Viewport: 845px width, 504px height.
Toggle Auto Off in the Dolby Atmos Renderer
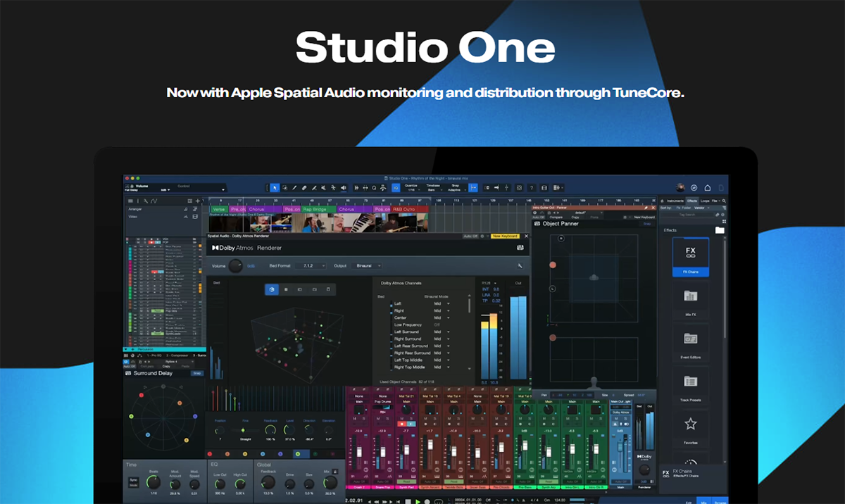[x=470, y=236]
